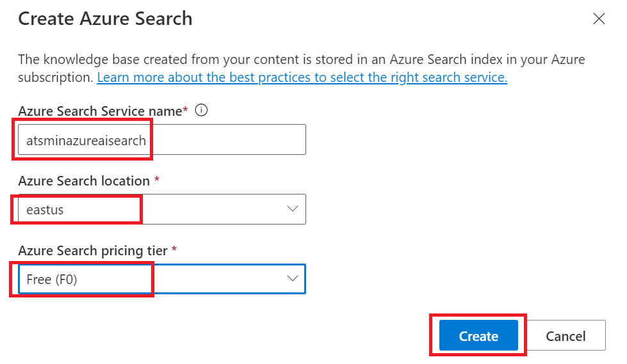Click the knowledge base description paragraph
The width and height of the screenshot is (627, 364).
(302, 68)
